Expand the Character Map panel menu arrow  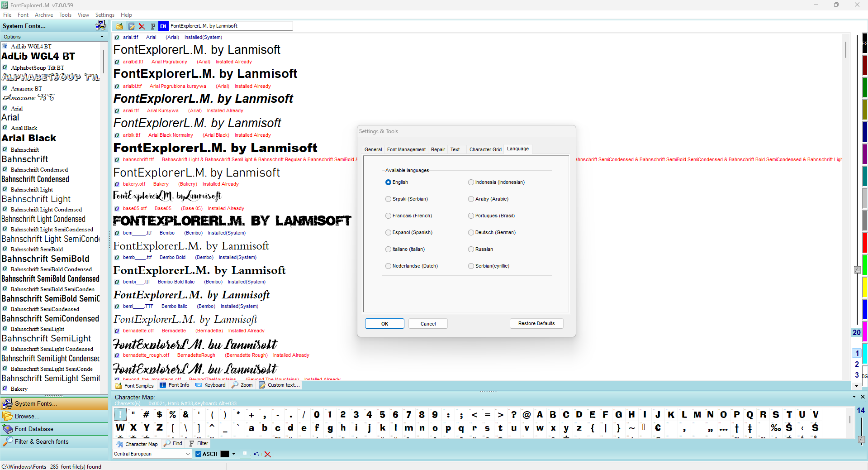point(854,397)
